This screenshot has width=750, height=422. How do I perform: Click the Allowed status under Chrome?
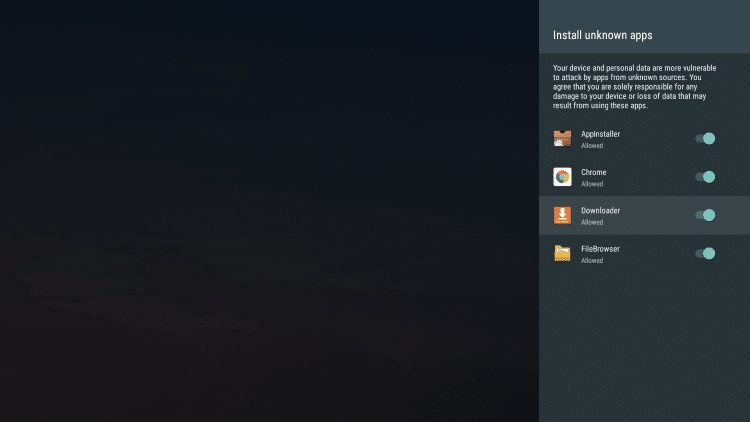(x=592, y=184)
